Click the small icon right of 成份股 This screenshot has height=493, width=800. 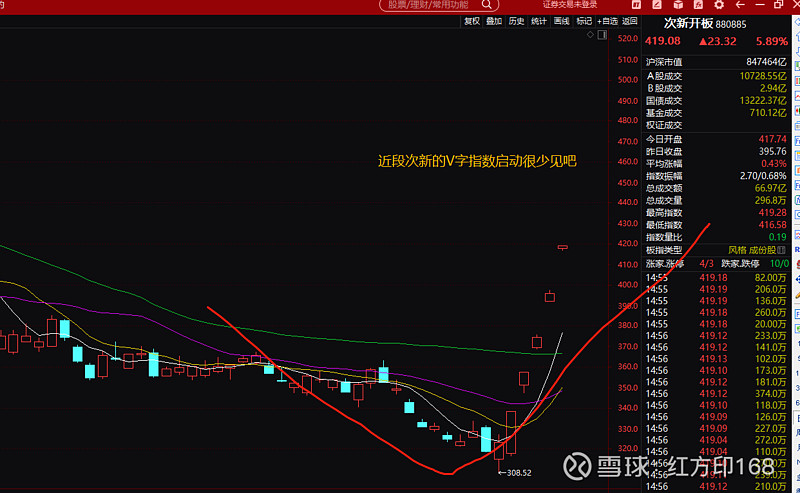[782, 250]
